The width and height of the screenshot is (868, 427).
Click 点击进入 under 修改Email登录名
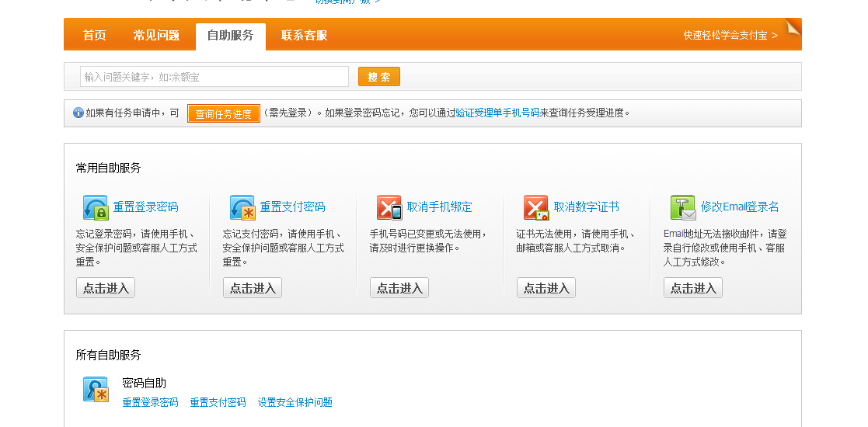pos(693,288)
